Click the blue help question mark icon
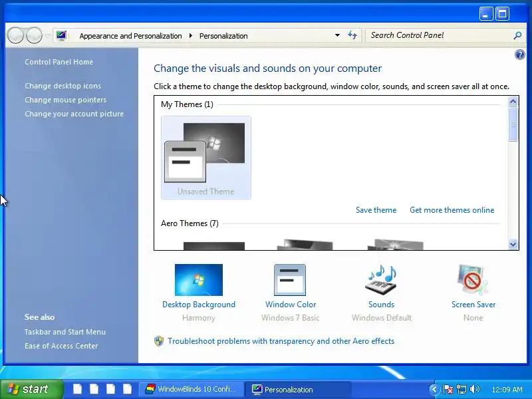The width and height of the screenshot is (532, 399). click(519, 55)
